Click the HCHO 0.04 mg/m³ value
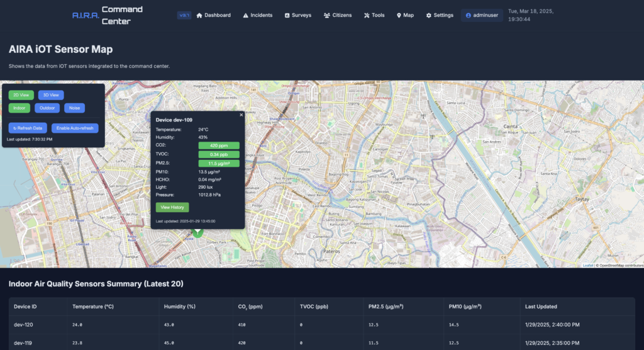 (210, 180)
